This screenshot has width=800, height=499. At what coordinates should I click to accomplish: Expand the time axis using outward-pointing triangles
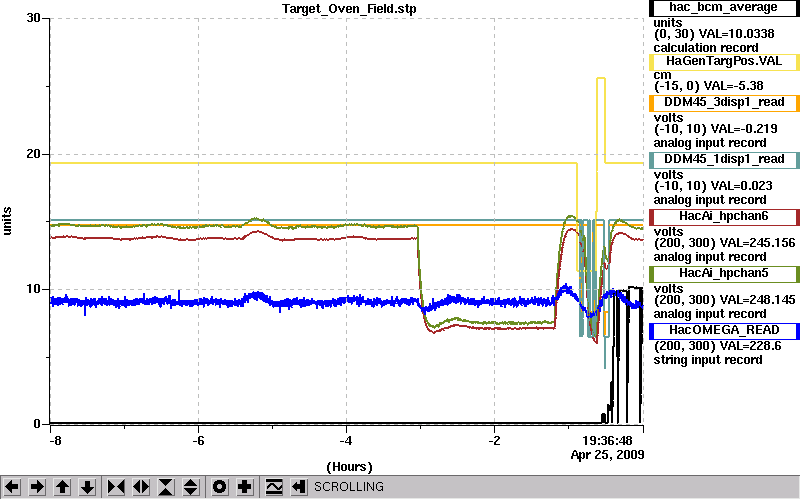(141, 487)
